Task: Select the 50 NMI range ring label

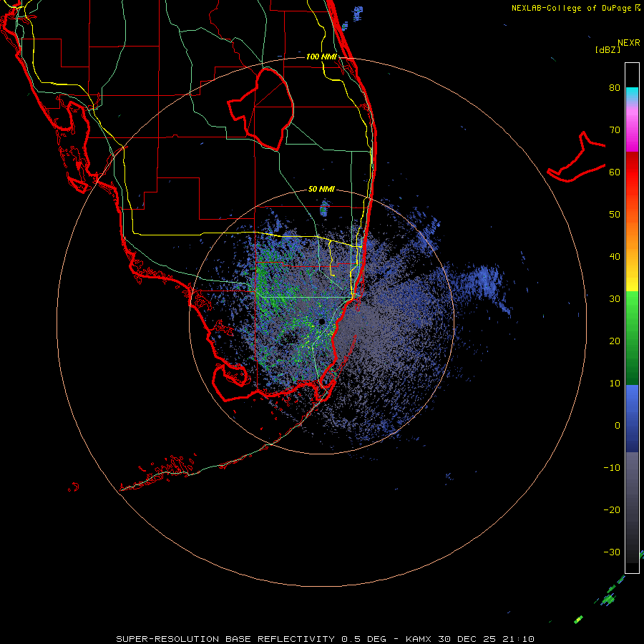Action: coord(321,189)
